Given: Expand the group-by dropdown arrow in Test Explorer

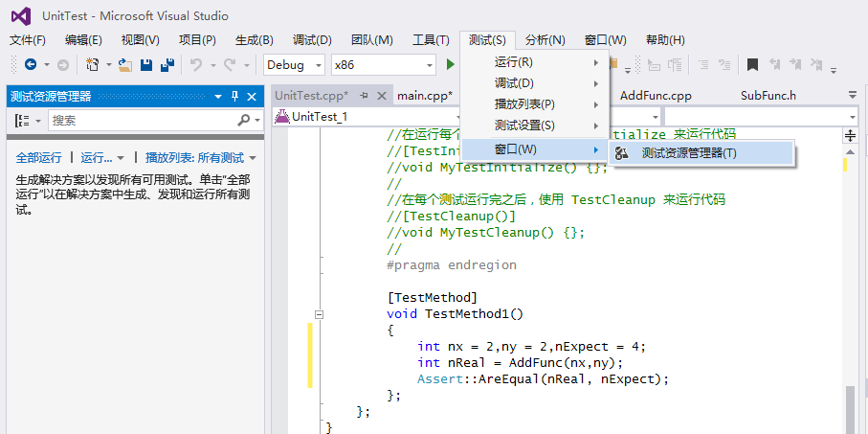Looking at the screenshot, I should [38, 120].
